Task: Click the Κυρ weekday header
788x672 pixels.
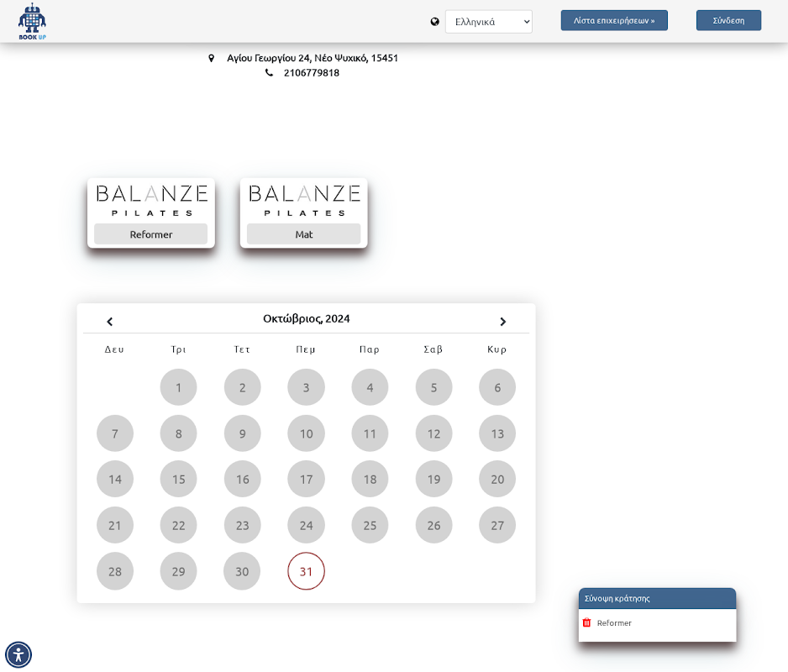Action: point(497,349)
